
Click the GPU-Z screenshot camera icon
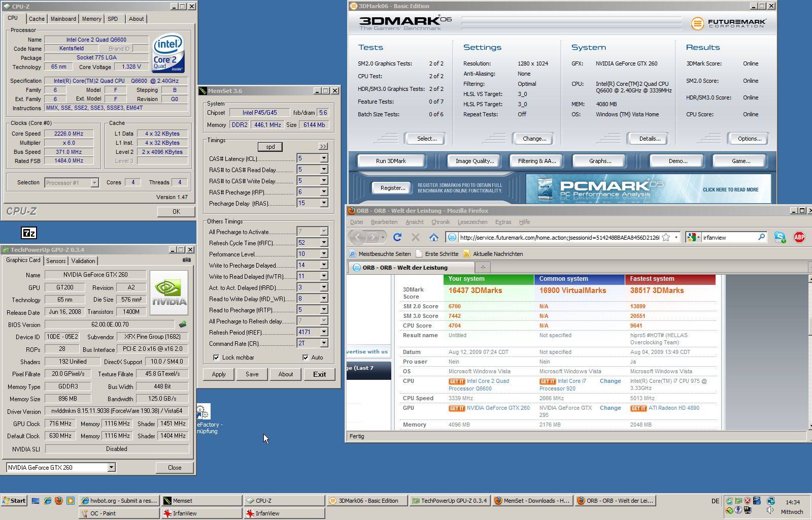187,260
